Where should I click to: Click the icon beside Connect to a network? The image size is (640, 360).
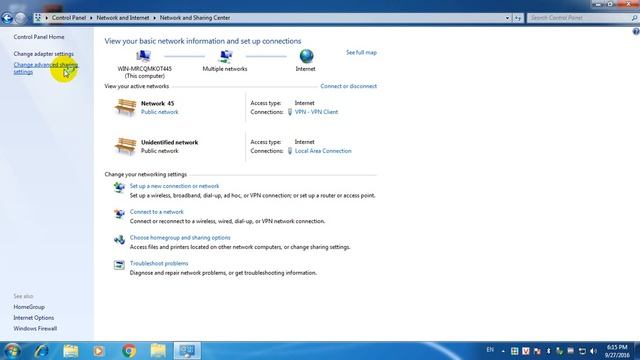coord(119,213)
